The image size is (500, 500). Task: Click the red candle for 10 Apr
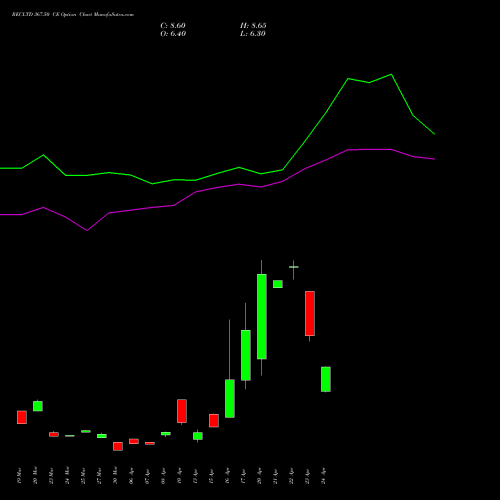[x=182, y=411]
